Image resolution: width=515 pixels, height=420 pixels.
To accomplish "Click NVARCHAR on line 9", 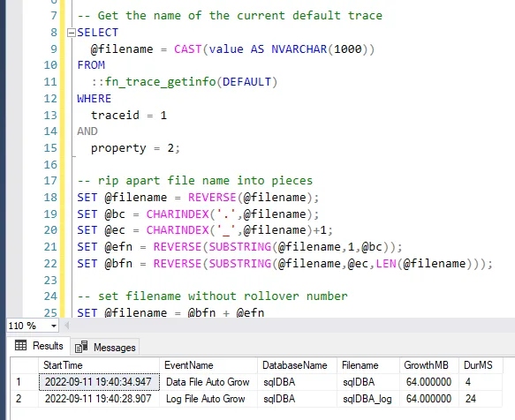I will tap(299, 49).
